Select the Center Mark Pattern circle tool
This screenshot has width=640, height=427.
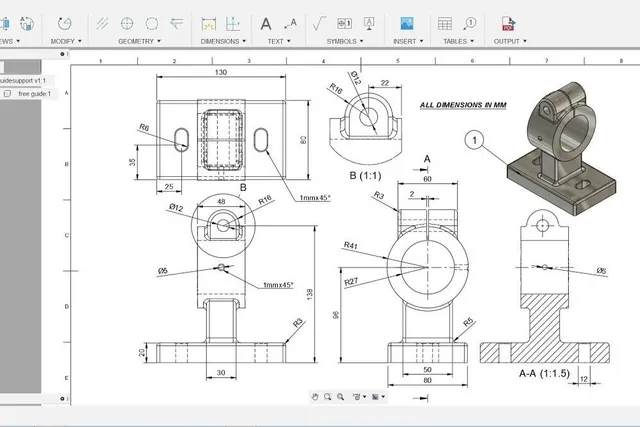[152, 24]
